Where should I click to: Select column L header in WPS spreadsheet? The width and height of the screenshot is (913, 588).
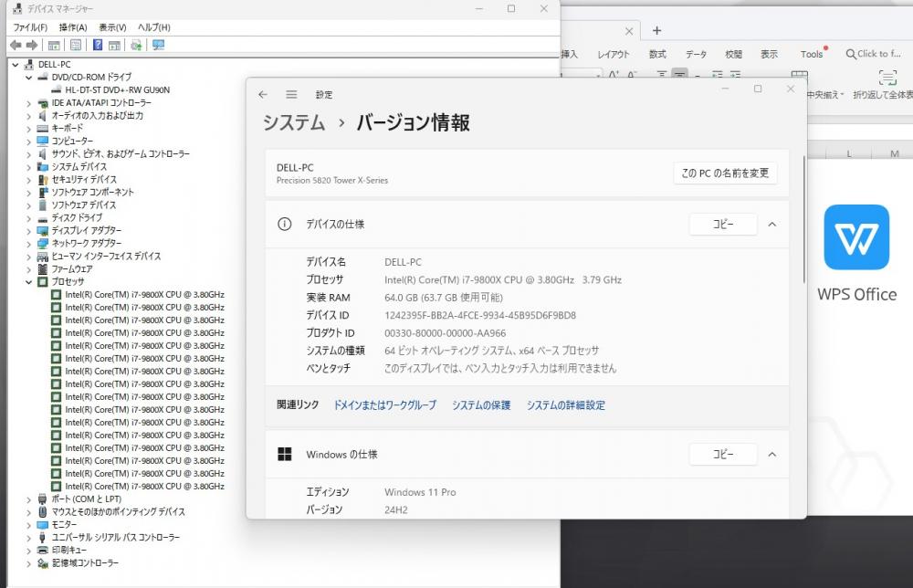tap(849, 153)
